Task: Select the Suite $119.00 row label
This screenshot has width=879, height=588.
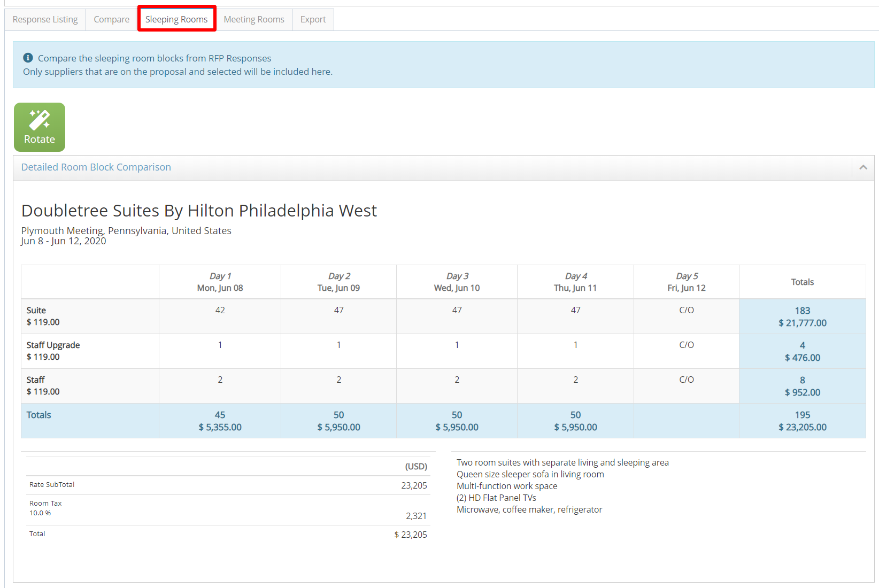Action: click(x=43, y=316)
